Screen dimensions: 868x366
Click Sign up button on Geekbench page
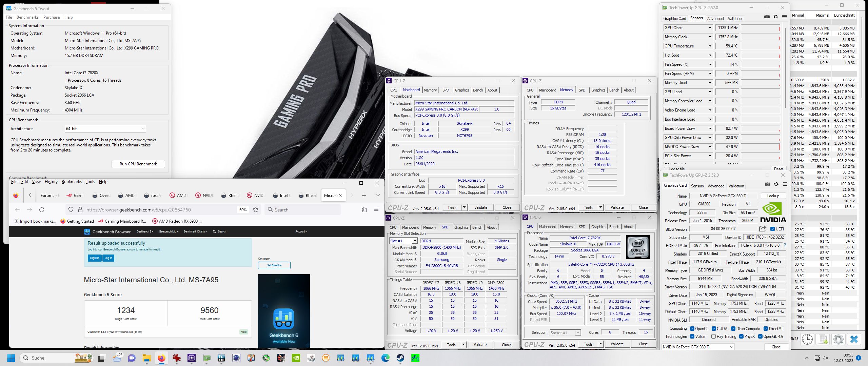[95, 258]
